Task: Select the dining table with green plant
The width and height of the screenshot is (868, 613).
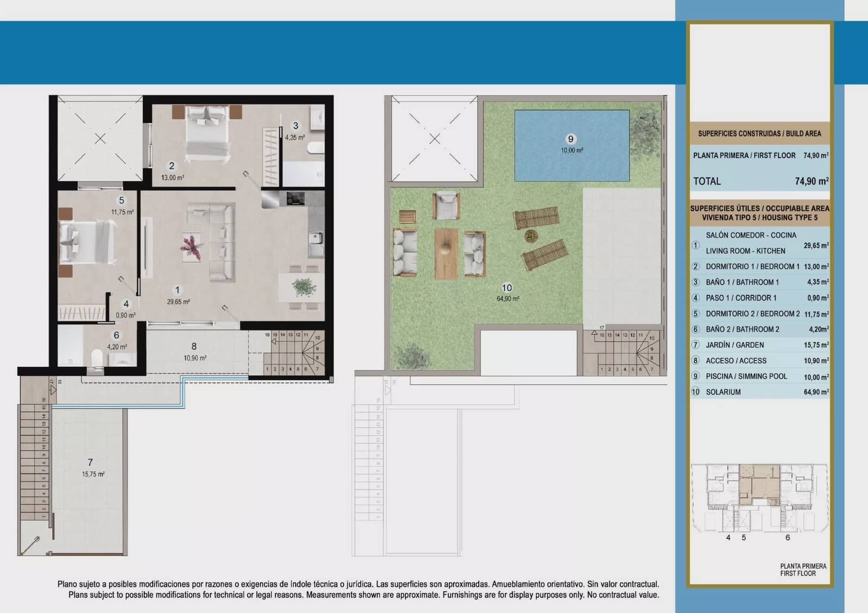Action: point(301,288)
